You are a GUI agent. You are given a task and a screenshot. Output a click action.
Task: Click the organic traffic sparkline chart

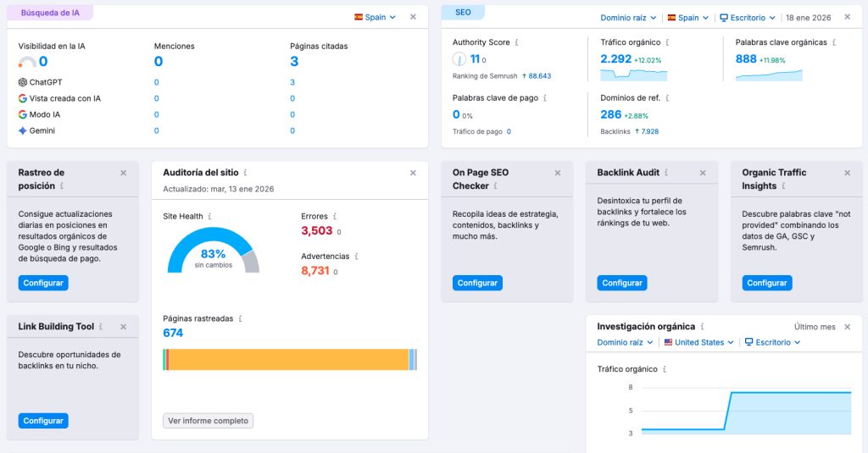click(x=634, y=75)
